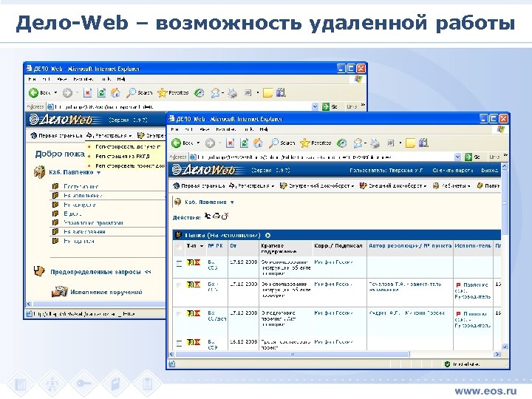Viewport: 532px width, 399px height.
Task: Select Регистрировать документ in open menu
Action: (x=128, y=147)
